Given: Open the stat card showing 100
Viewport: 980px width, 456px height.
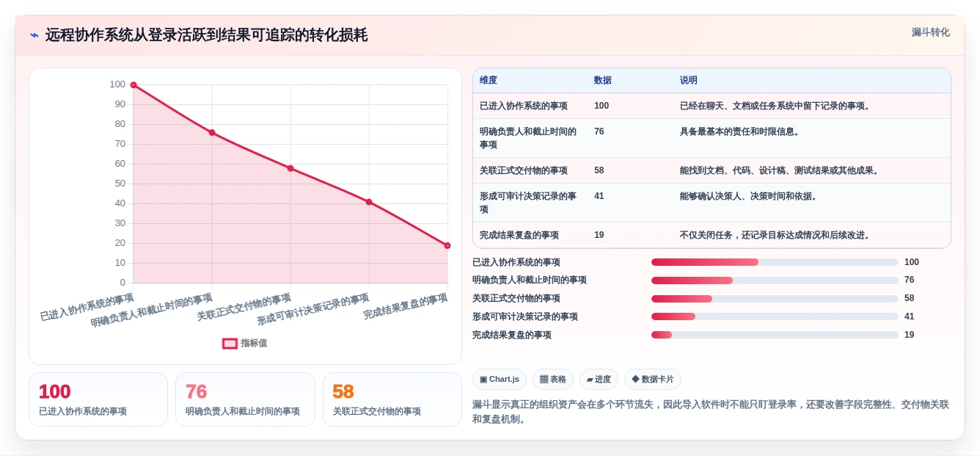Looking at the screenshot, I should tap(98, 399).
